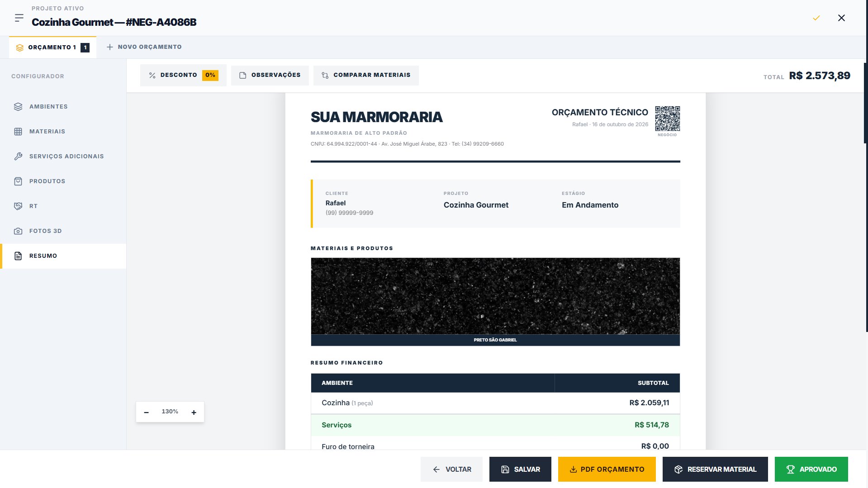Click the percent icon beside Desconto
The width and height of the screenshot is (868, 488).
coord(152,76)
